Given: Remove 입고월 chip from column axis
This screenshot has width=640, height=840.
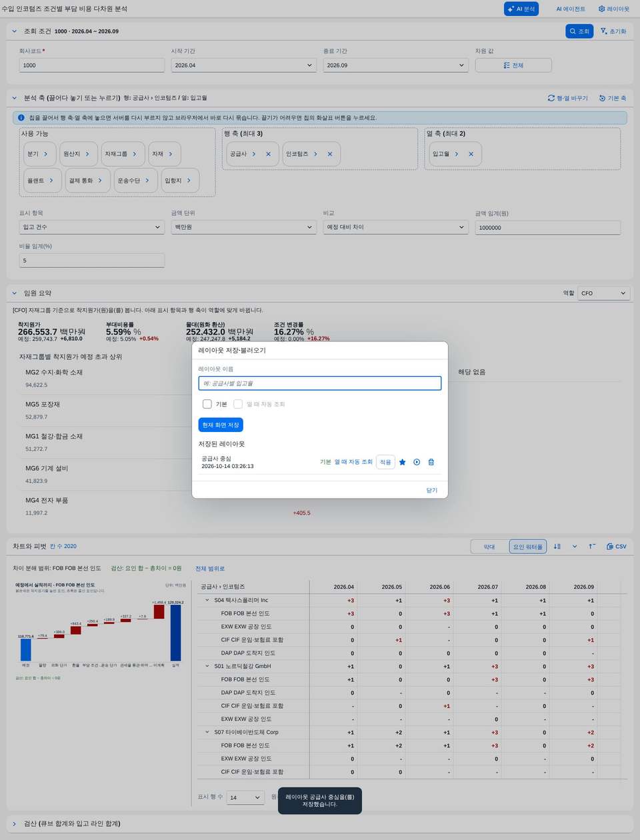Looking at the screenshot, I should point(471,154).
